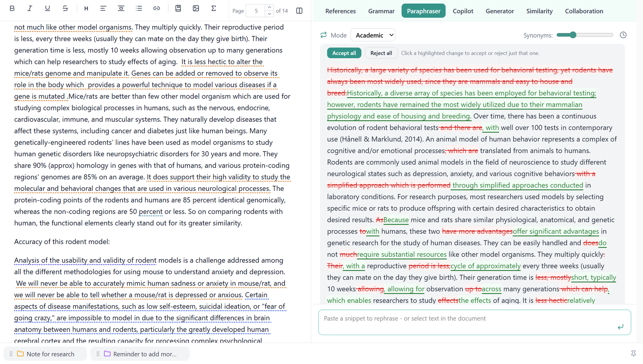Viewport: 643px width, 364px height.
Task: Reject all paraphrase changes
Action: pyautogui.click(x=381, y=53)
